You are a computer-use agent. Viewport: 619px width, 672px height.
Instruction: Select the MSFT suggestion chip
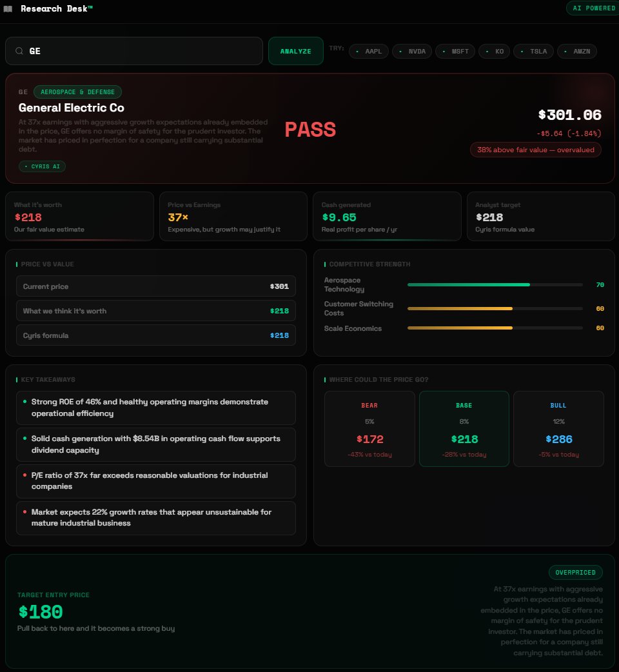(455, 52)
